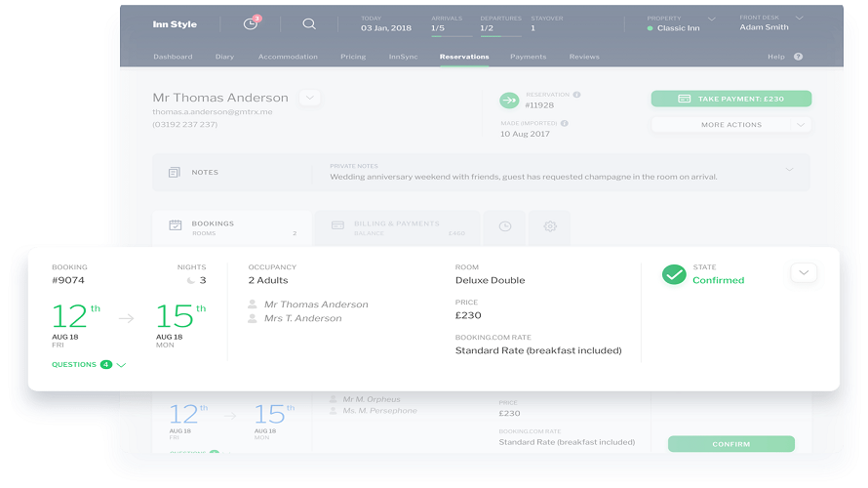
Task: Show info next to Reservation label
Action: coord(576,95)
